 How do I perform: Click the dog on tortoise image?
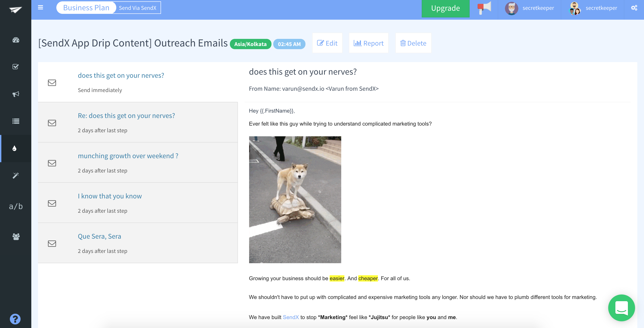pos(295,200)
